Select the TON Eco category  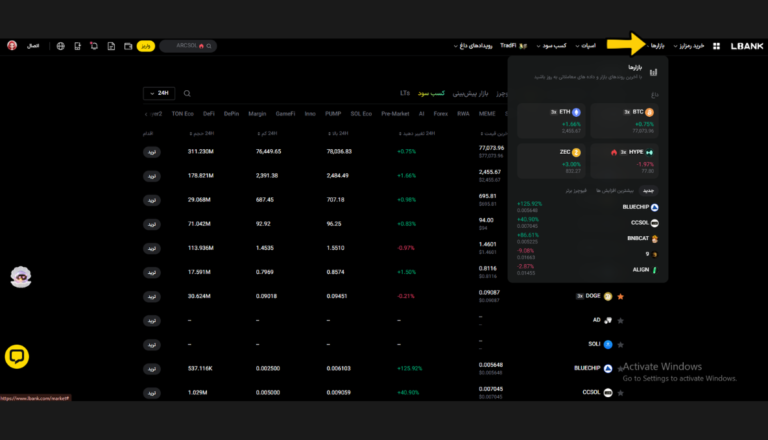[x=183, y=114]
